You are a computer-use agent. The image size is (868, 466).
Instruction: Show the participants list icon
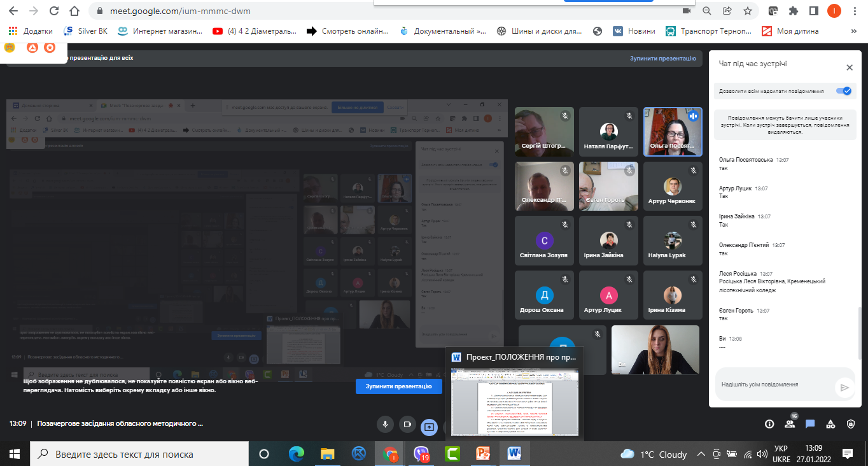pyautogui.click(x=790, y=424)
